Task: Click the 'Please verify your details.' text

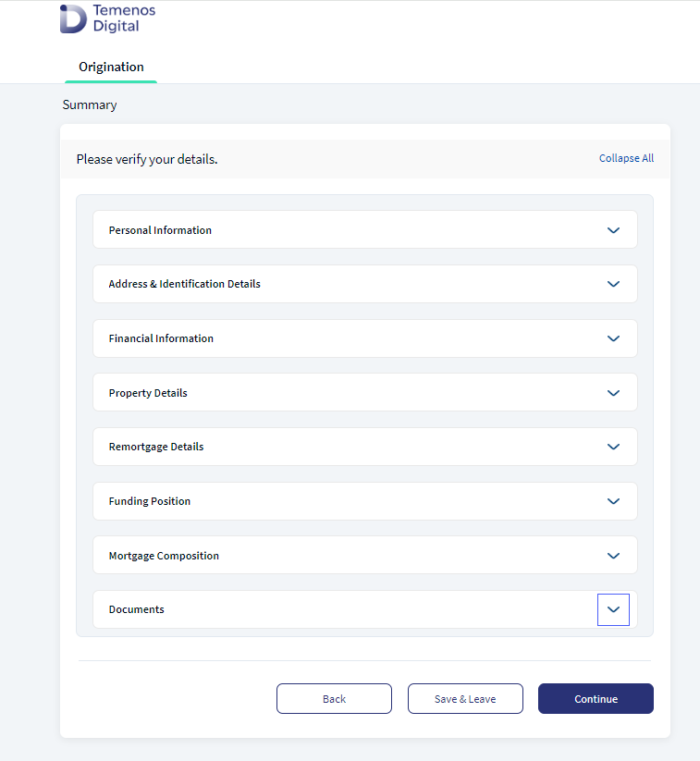Action: 147,159
